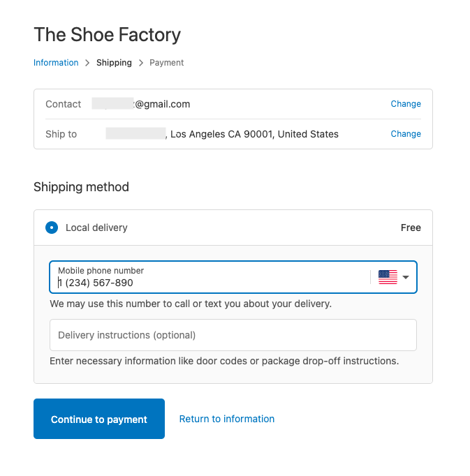Click the gmail.com contact email text
Viewport: 470px width, 476px height.
click(x=163, y=104)
